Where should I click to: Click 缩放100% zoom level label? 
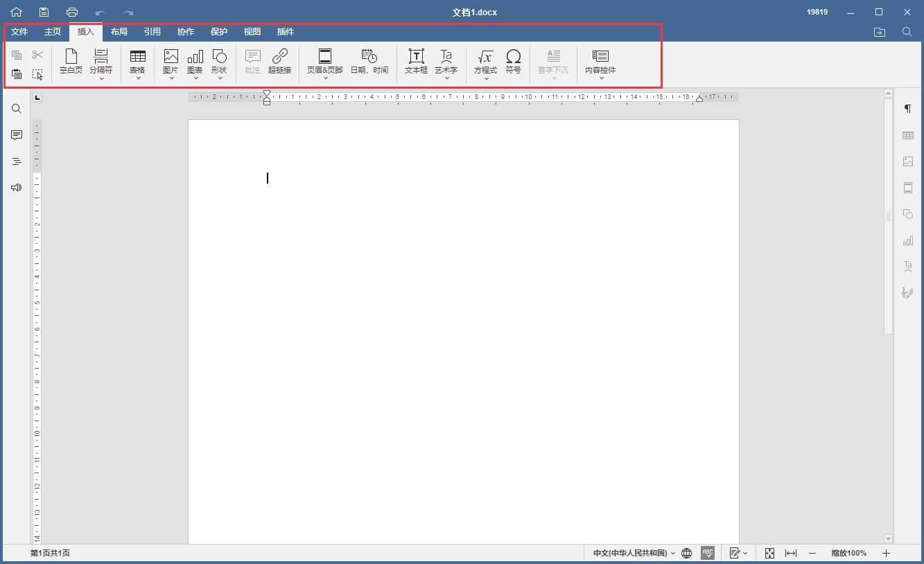point(848,553)
